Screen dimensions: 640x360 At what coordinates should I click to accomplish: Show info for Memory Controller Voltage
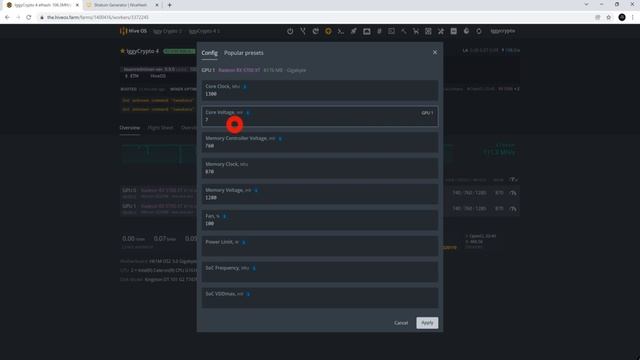coord(280,139)
